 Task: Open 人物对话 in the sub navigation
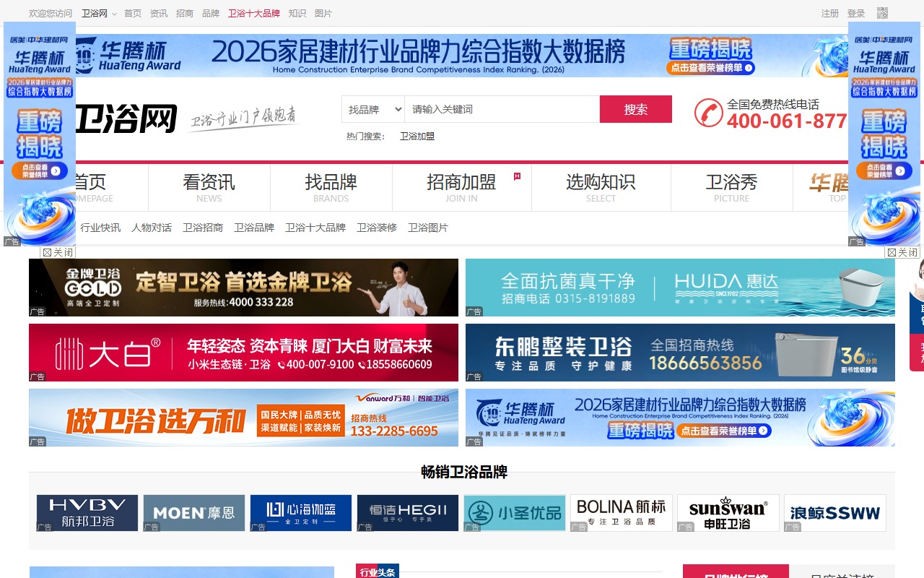click(x=152, y=228)
